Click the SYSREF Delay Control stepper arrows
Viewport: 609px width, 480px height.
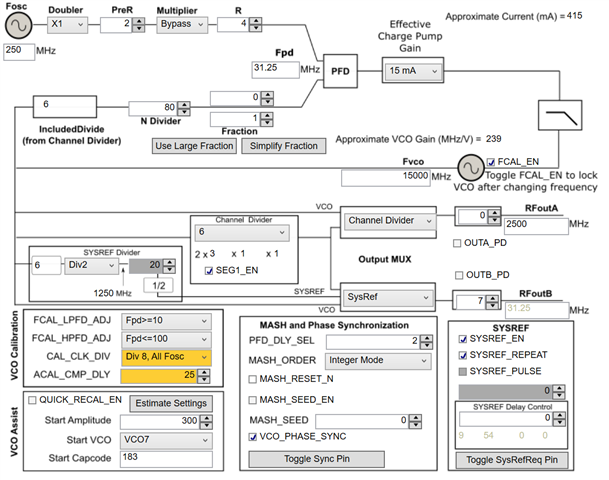559,419
